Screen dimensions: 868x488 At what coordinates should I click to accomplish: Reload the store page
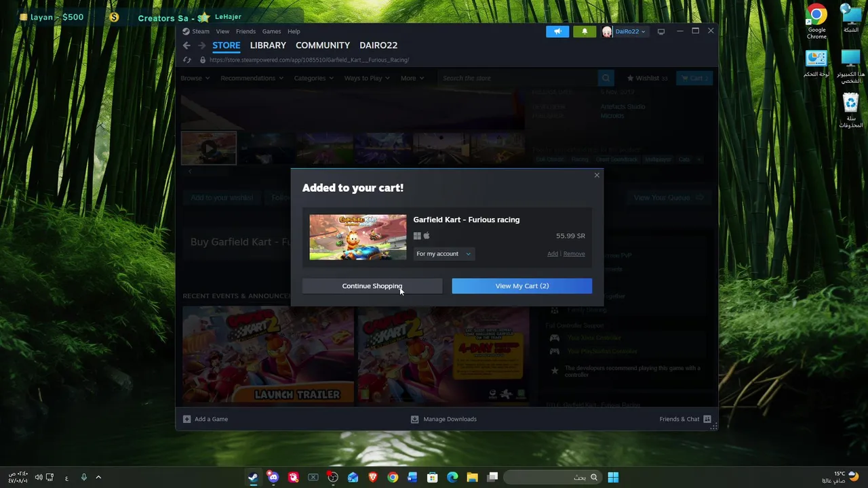coord(187,60)
